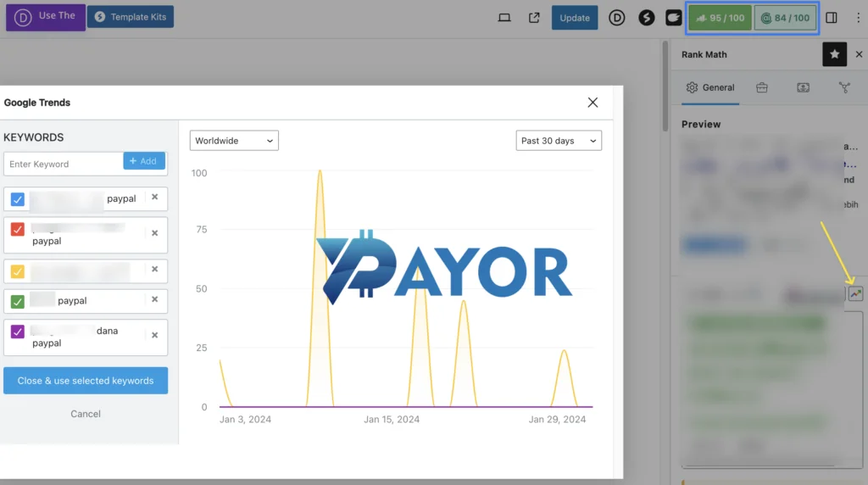868x485 pixels.
Task: Click the Jan 3, 2024 axis label
Action: click(245, 419)
